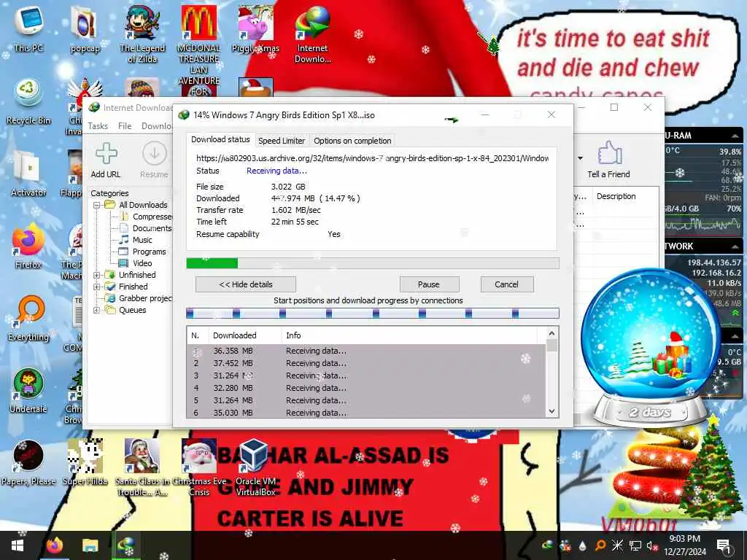The image size is (747, 560).
Task: Cancel the current download
Action: [x=506, y=284]
